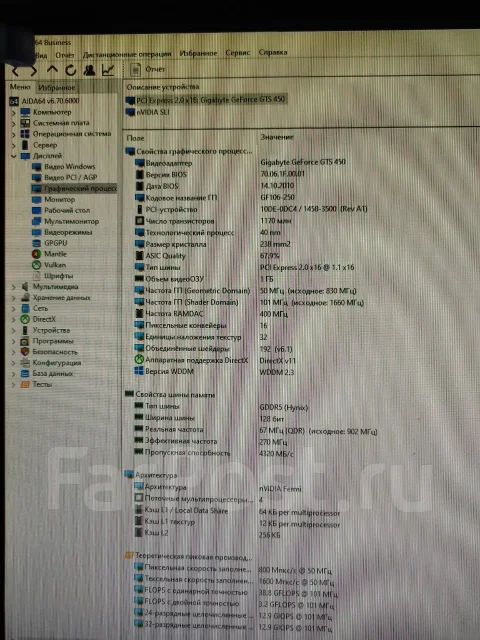This screenshot has width=480, height=640.
Task: Open the graph chart toolbar icon
Action: point(108,70)
